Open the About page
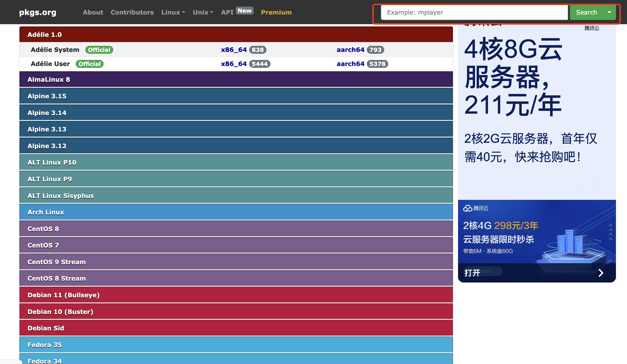627x364 pixels. click(x=93, y=12)
